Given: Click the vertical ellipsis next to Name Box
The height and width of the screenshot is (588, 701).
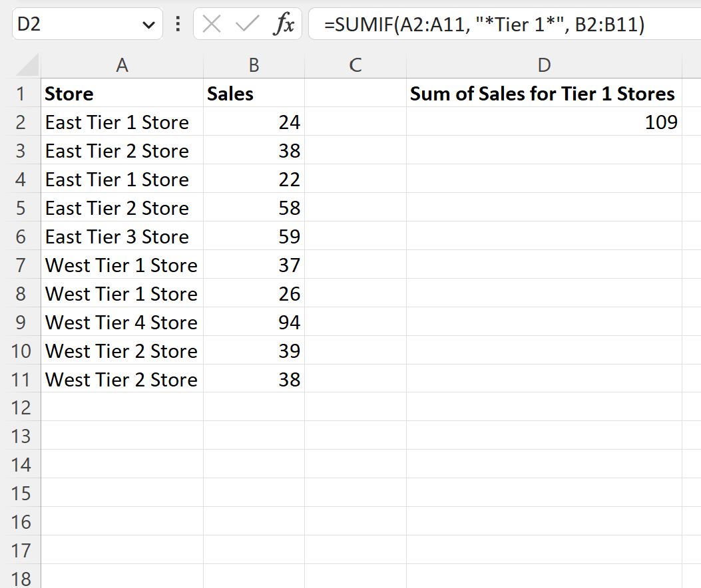Looking at the screenshot, I should point(177,24).
